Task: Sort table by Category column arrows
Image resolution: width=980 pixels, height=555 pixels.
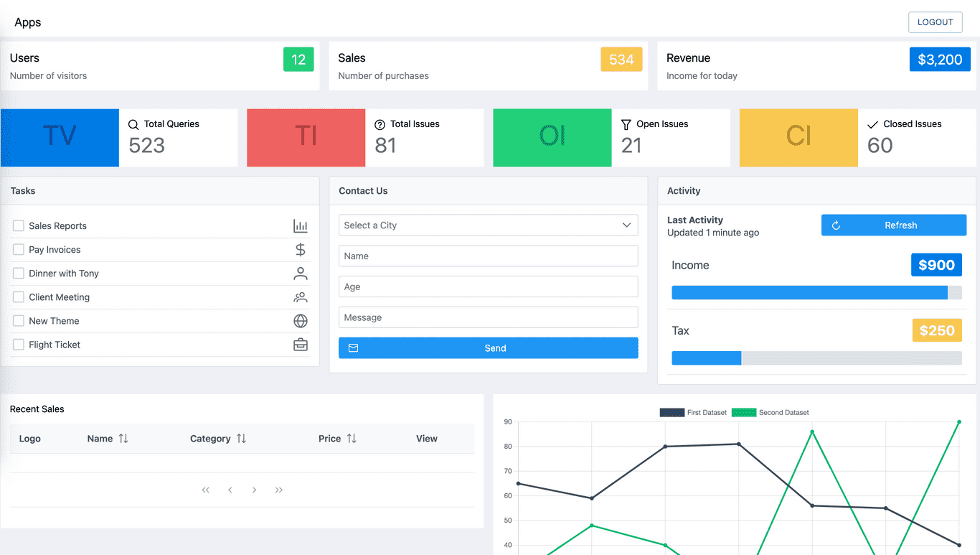Action: click(x=241, y=438)
